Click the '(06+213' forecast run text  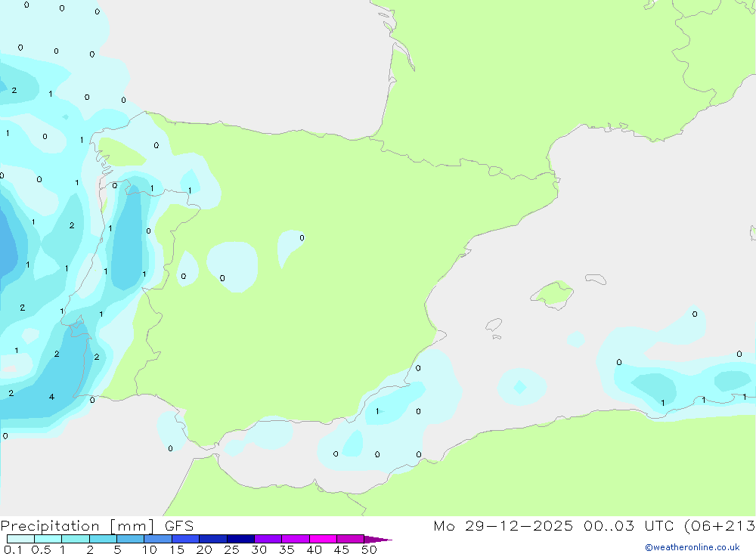click(x=720, y=525)
